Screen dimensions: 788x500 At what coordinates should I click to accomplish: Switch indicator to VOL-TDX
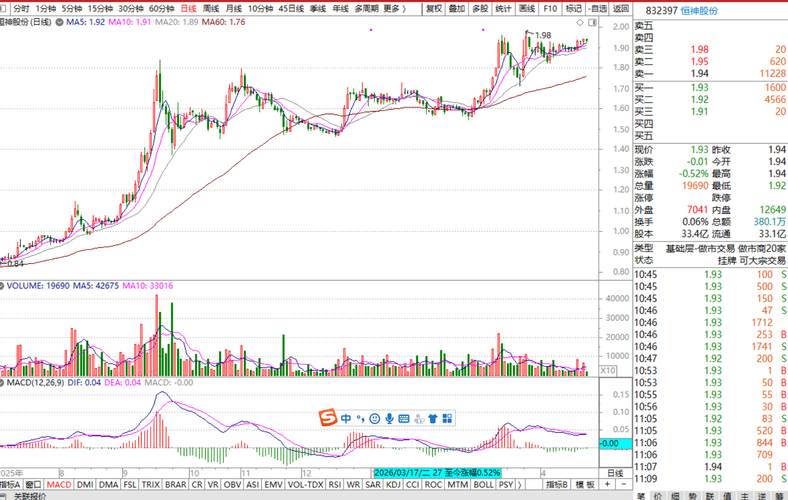tap(306, 485)
